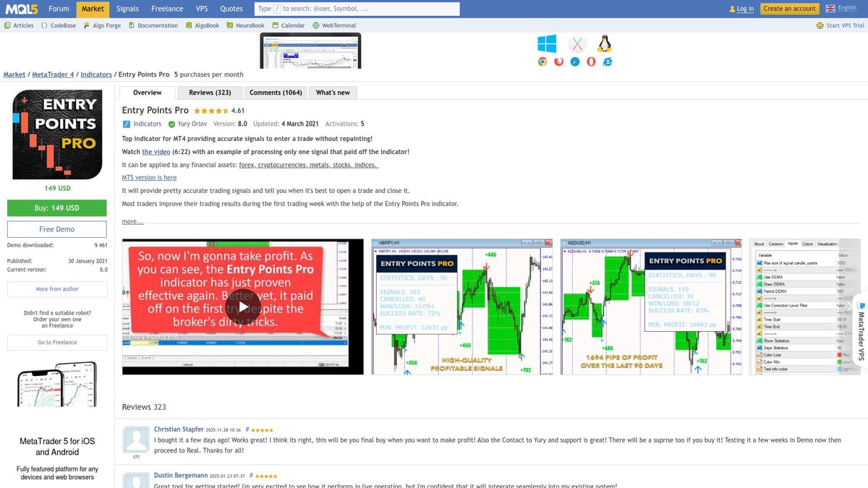Click the Start VPS Trial link

point(840,25)
